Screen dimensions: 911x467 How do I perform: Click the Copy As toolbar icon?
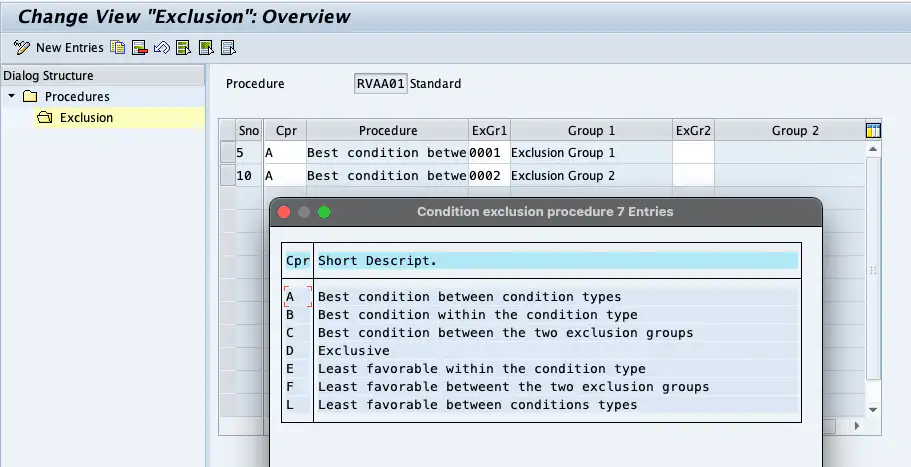117,48
